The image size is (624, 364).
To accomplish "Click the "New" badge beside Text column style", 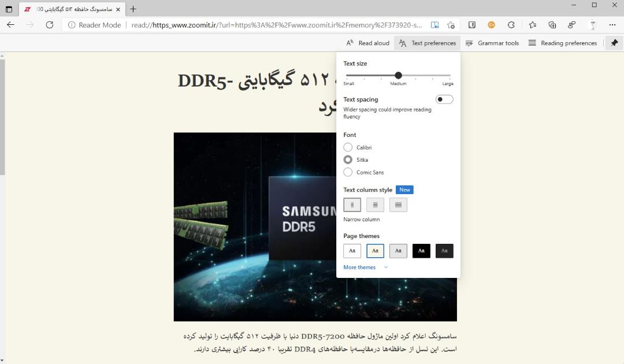I will 404,190.
